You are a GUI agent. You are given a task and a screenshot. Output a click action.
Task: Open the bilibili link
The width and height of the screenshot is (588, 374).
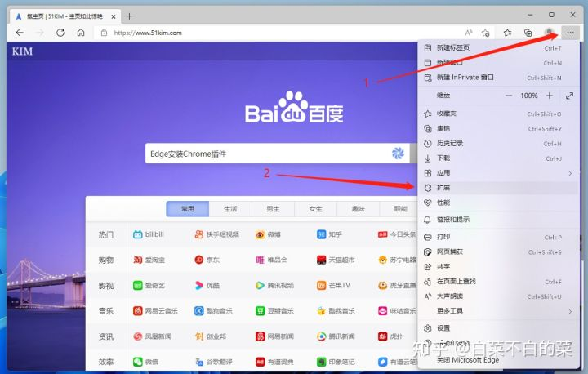pos(149,234)
